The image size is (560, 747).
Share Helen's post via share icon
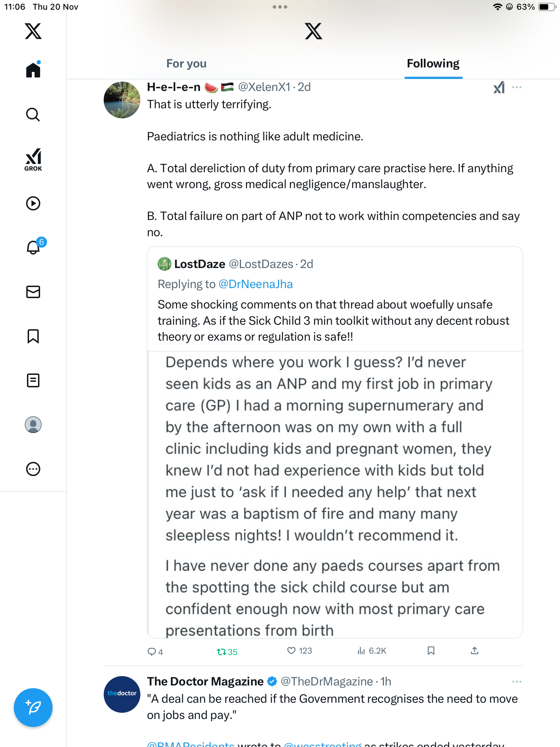475,651
